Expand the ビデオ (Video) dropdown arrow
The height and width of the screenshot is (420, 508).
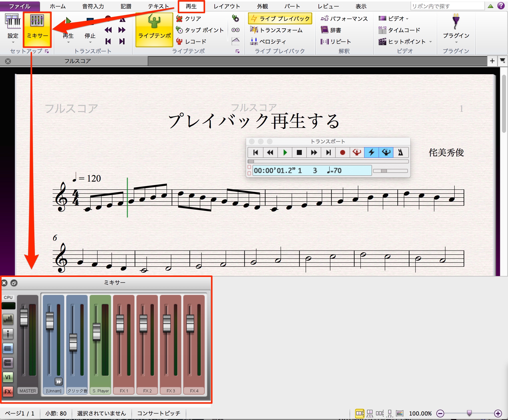[x=407, y=19]
